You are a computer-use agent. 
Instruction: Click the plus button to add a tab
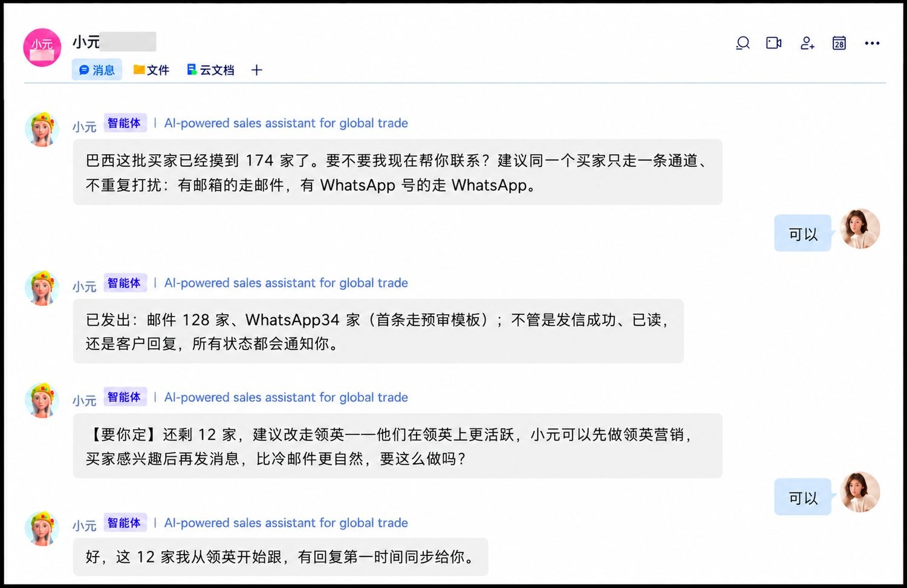tap(257, 70)
